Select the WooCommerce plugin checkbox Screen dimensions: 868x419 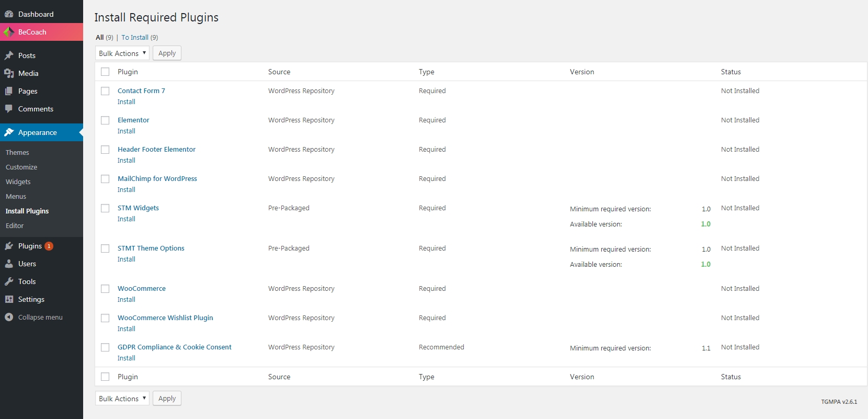(x=105, y=289)
